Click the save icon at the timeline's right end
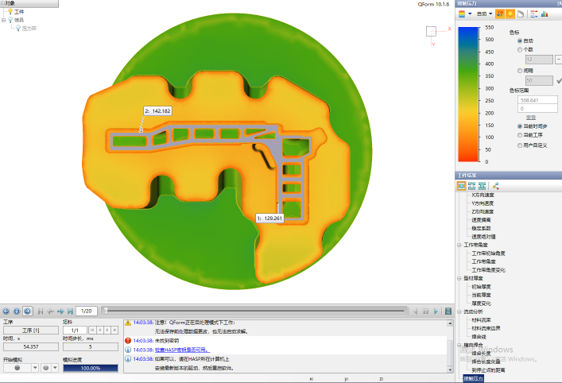Screen dimensions: 562x383 click(x=448, y=311)
